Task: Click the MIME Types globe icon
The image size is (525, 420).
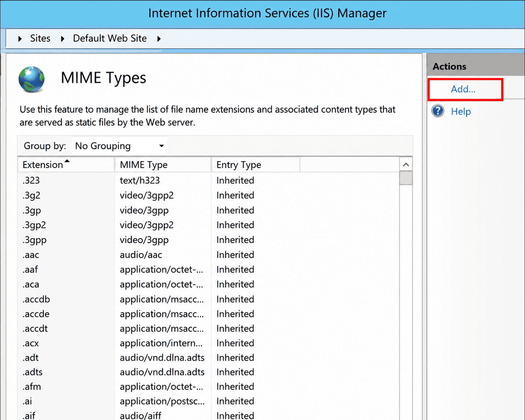Action: [x=31, y=79]
